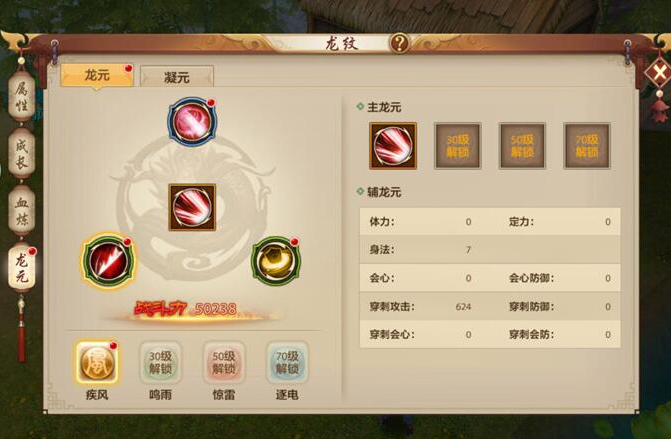Image resolution: width=671 pixels, height=439 pixels.
Task: Select the red lightning orb with green ring
Action: pos(108,261)
